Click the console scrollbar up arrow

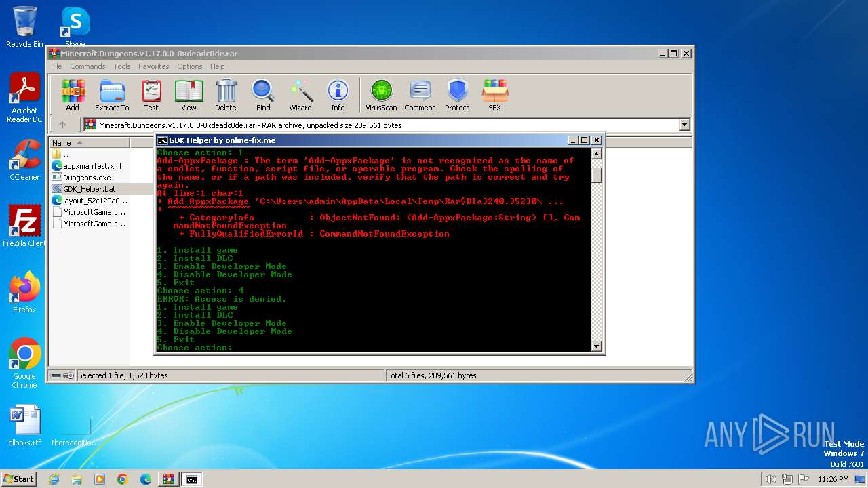point(597,154)
